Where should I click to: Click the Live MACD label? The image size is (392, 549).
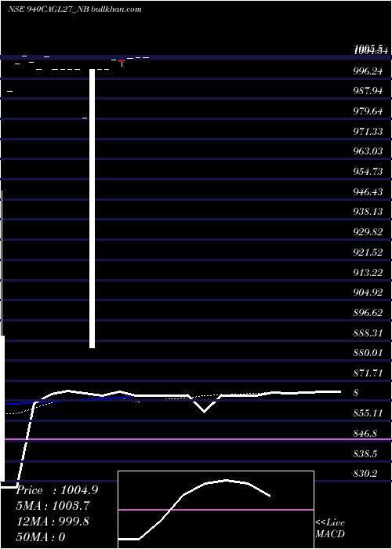(x=330, y=529)
